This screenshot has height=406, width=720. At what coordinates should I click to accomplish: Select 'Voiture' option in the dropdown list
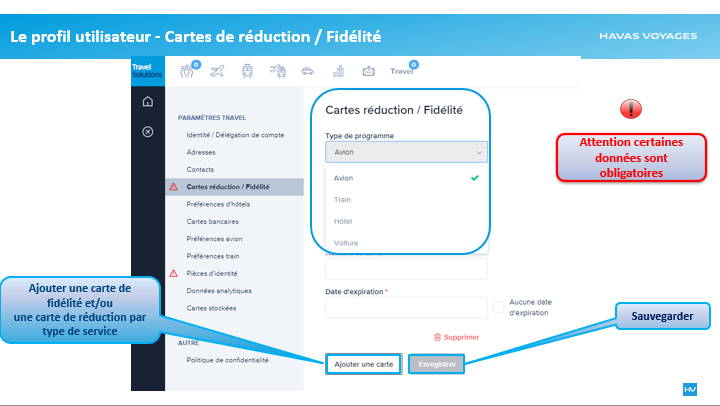click(x=346, y=242)
